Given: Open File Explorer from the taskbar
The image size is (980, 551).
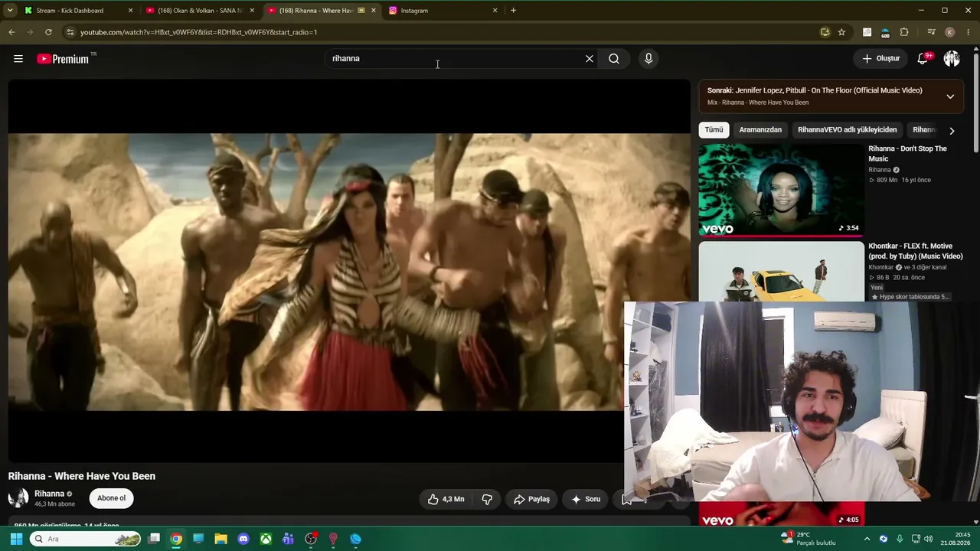Looking at the screenshot, I should (220, 539).
